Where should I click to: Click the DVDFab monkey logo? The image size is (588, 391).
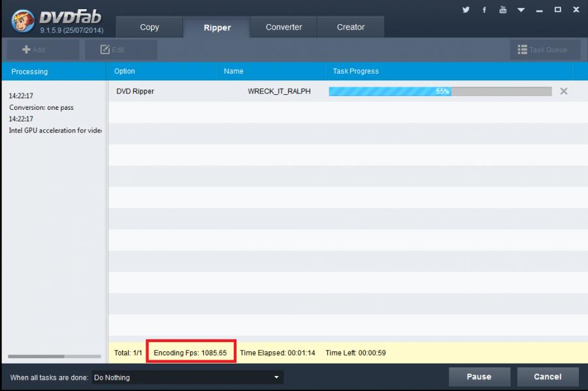pyautogui.click(x=23, y=21)
